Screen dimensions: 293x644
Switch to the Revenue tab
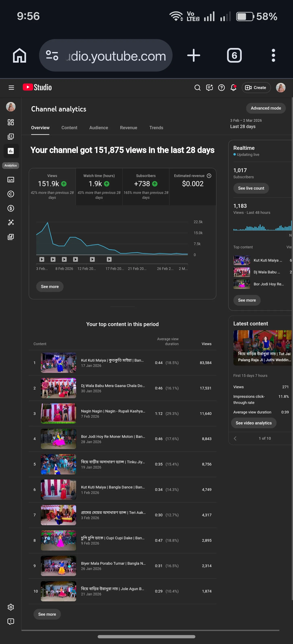(x=129, y=127)
